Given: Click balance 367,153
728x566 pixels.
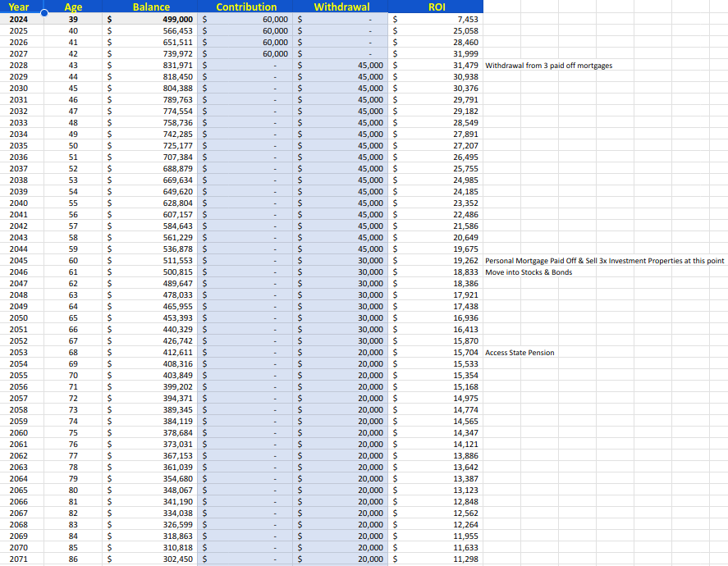Looking at the screenshot, I should [149, 455].
